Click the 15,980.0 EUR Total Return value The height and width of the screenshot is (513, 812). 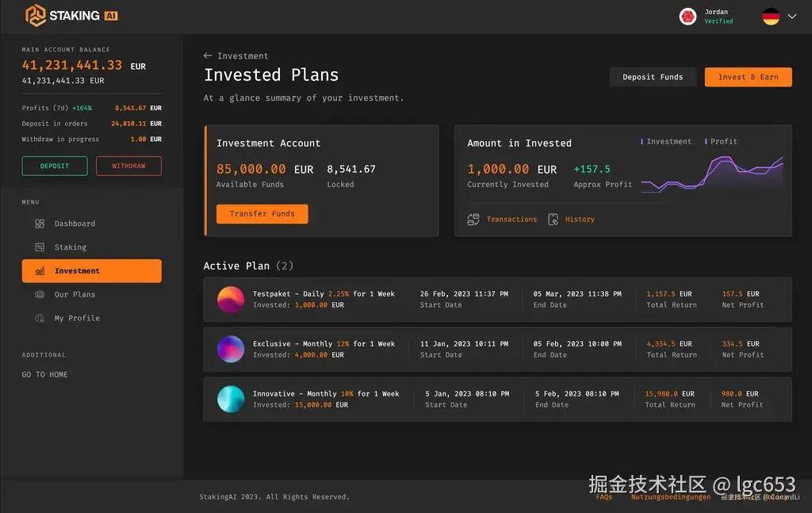click(669, 393)
